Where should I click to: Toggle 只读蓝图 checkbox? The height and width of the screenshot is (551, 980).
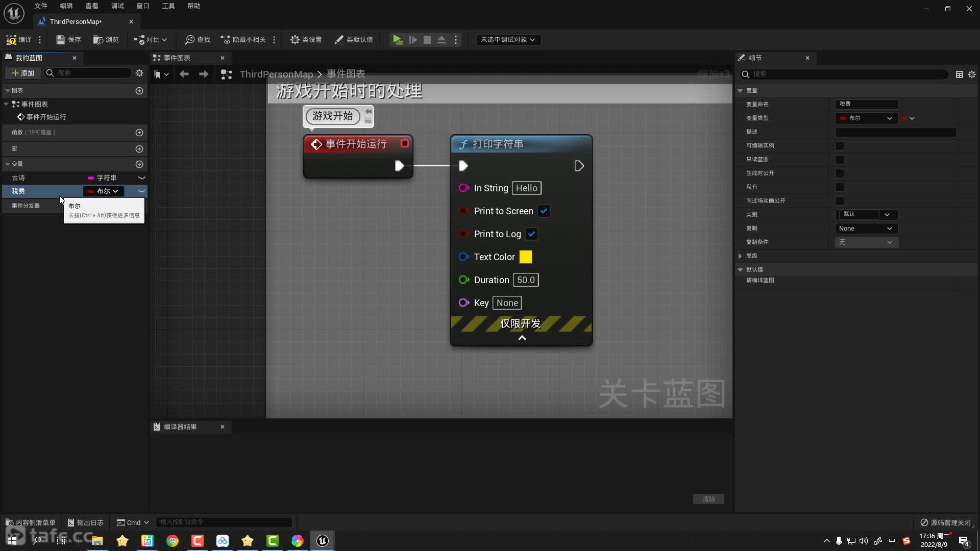point(839,160)
